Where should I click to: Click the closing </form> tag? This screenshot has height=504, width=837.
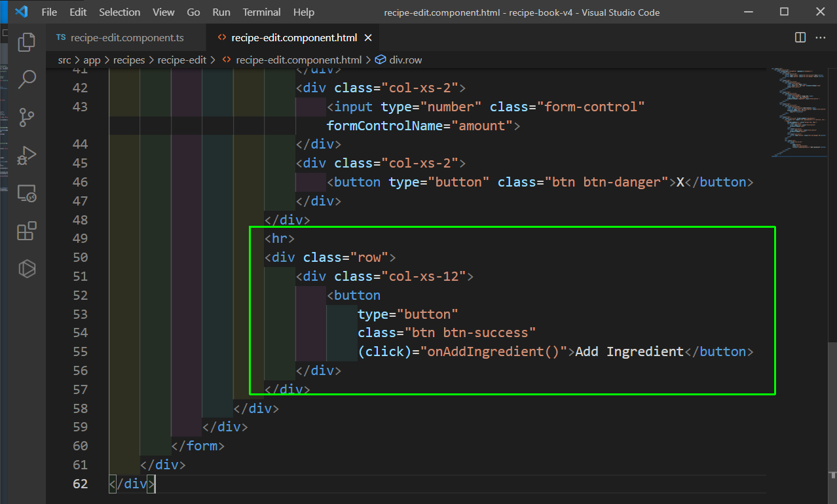click(198, 446)
